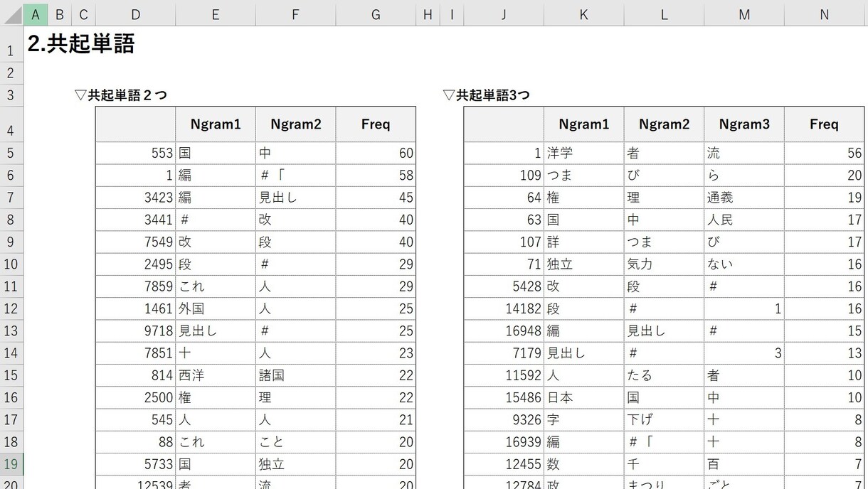Click Freq cell containing 56
Image resolution: width=868 pixels, height=489 pixels.
(x=824, y=153)
